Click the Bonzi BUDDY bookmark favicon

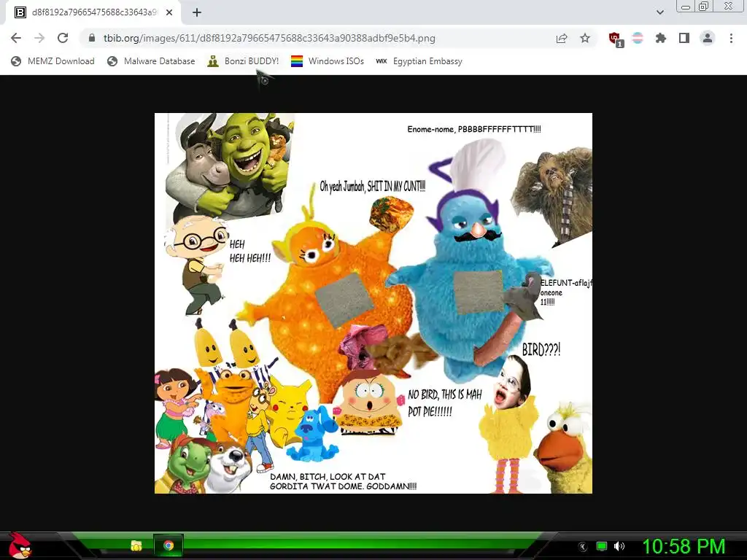213,61
